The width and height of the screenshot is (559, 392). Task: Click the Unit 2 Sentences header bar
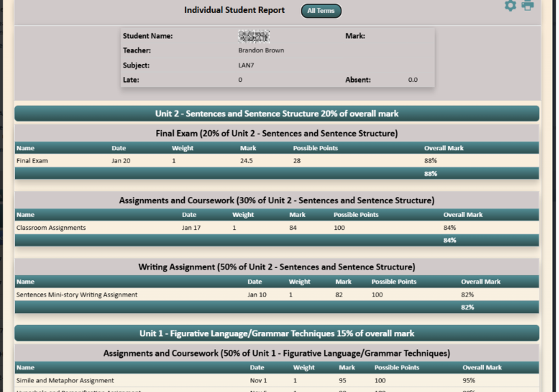[277, 114]
